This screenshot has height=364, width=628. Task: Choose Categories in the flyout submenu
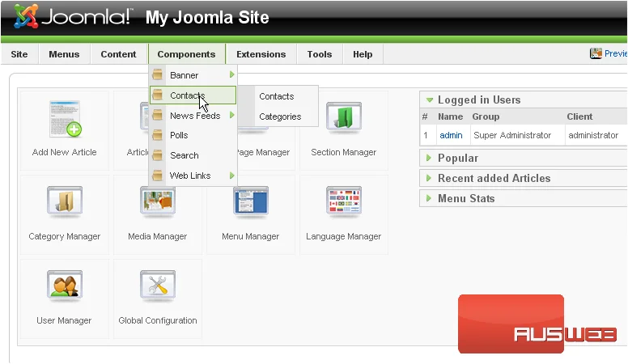pos(280,116)
